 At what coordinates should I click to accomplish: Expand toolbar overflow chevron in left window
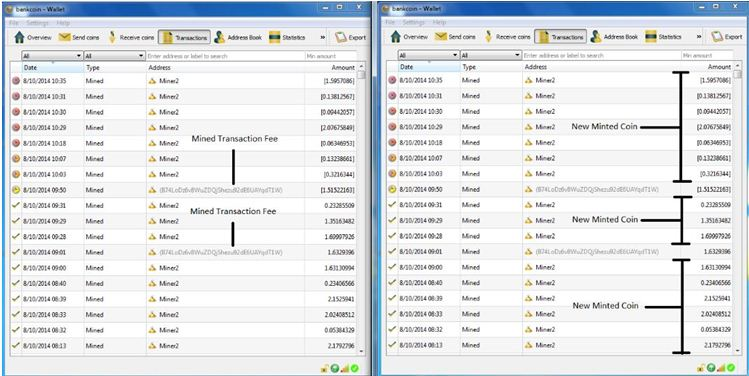(323, 37)
